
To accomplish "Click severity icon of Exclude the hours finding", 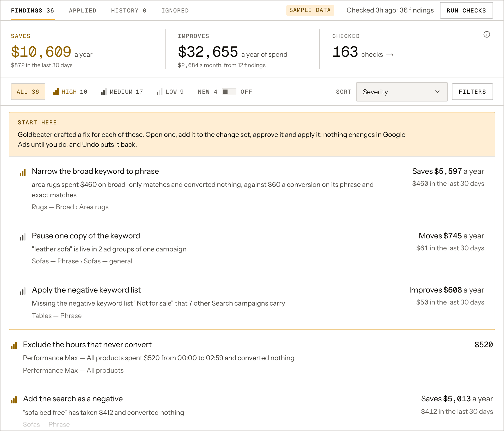I will pos(14,346).
